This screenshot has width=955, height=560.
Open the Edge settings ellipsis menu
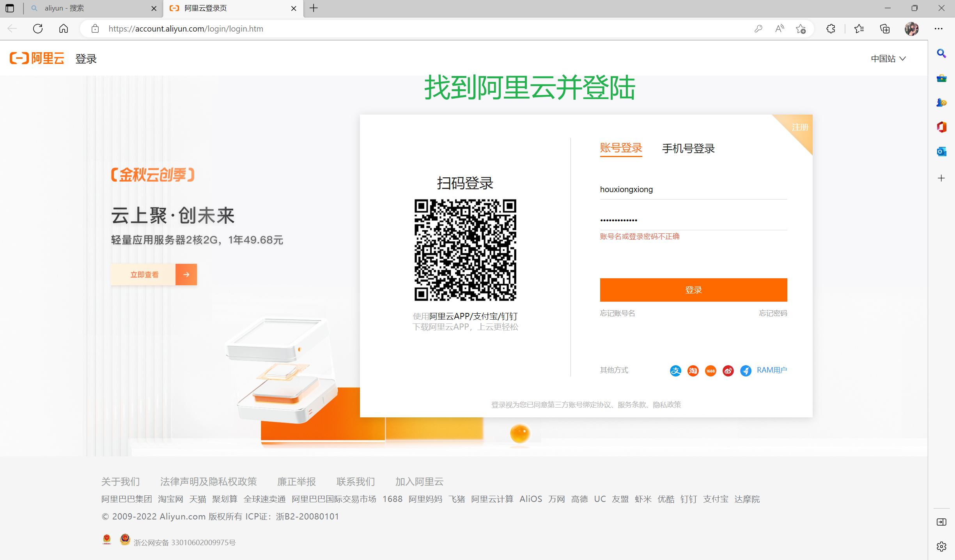tap(939, 28)
